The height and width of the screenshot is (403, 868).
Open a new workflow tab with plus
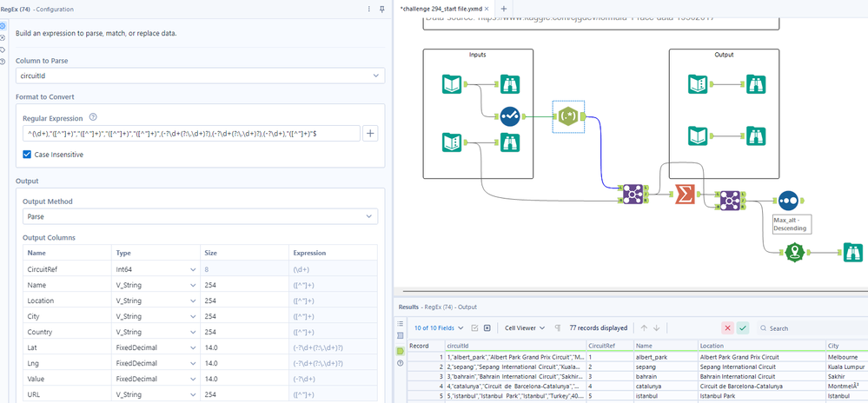503,9
